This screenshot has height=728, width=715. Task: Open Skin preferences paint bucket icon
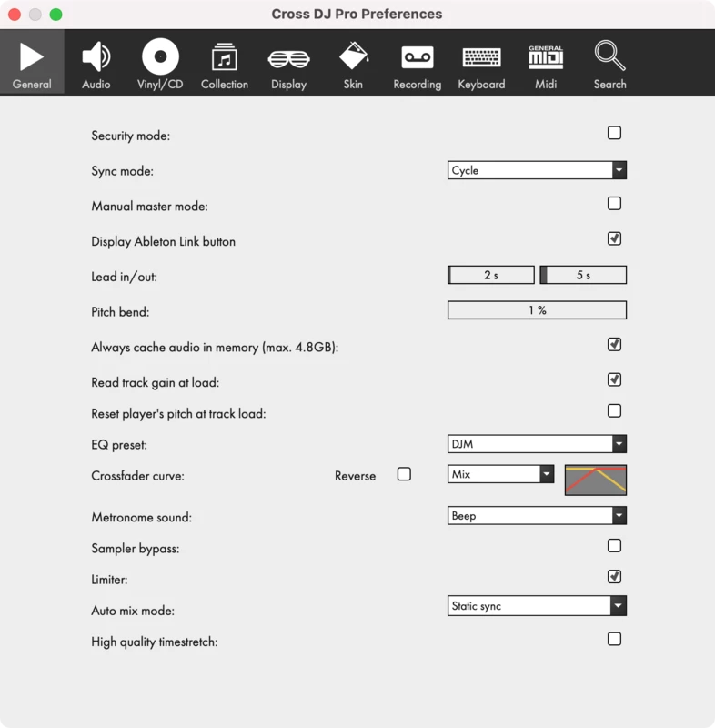(354, 56)
